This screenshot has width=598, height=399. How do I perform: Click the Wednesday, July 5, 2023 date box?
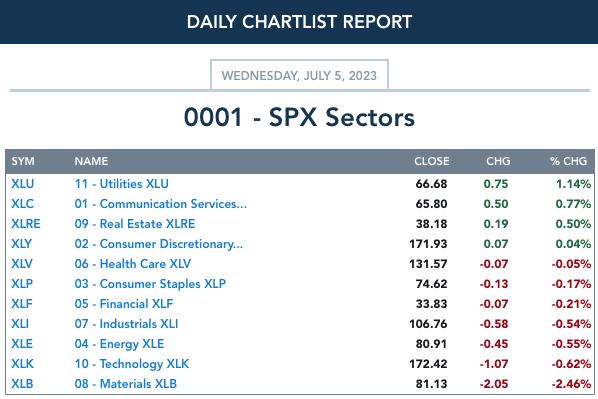click(x=299, y=75)
